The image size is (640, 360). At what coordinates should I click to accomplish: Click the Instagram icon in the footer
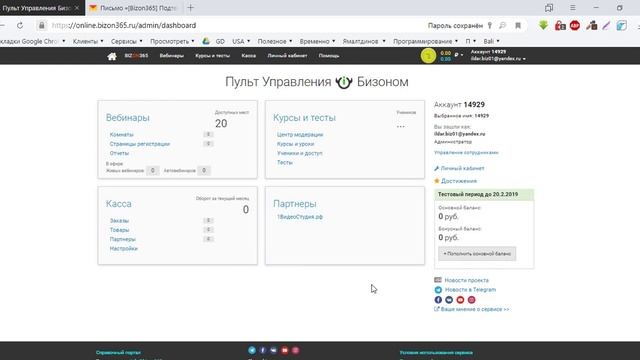pos(296,350)
